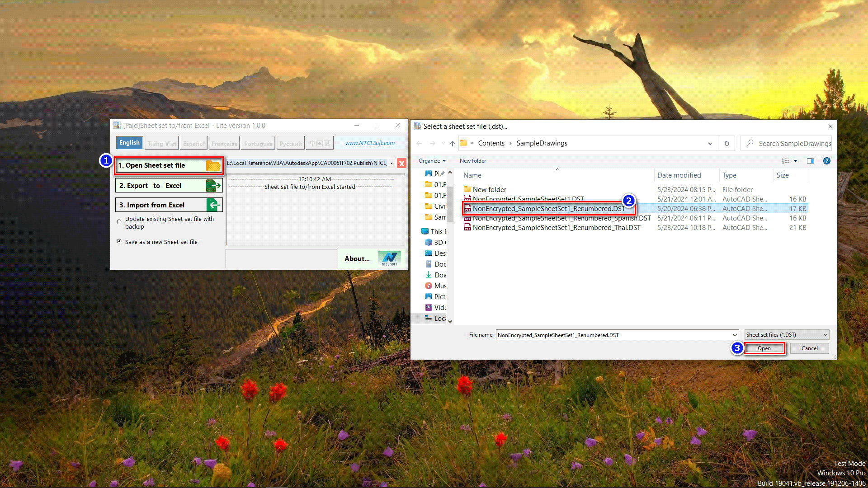Click the NTCL Soft logo icon
868x488 pixels.
pyautogui.click(x=389, y=258)
